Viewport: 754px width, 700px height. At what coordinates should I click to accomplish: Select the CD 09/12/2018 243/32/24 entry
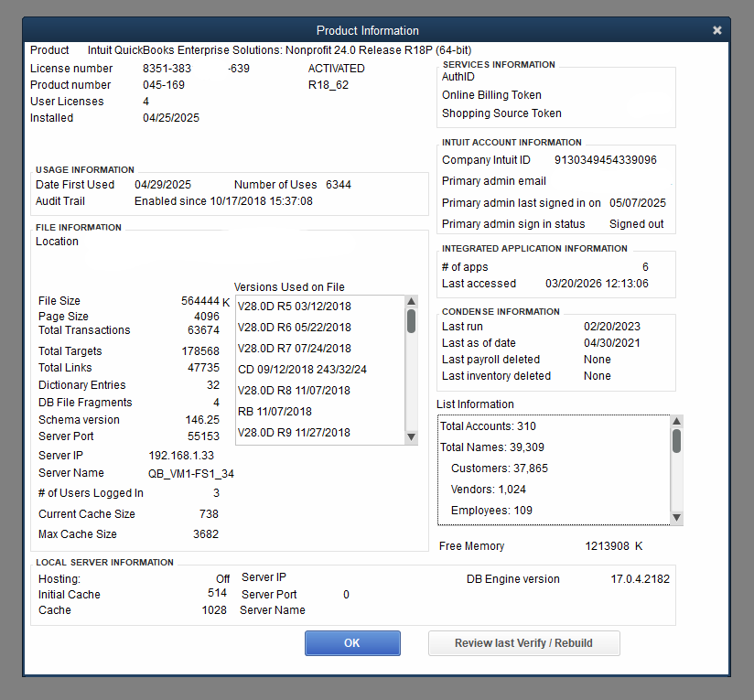[302, 370]
